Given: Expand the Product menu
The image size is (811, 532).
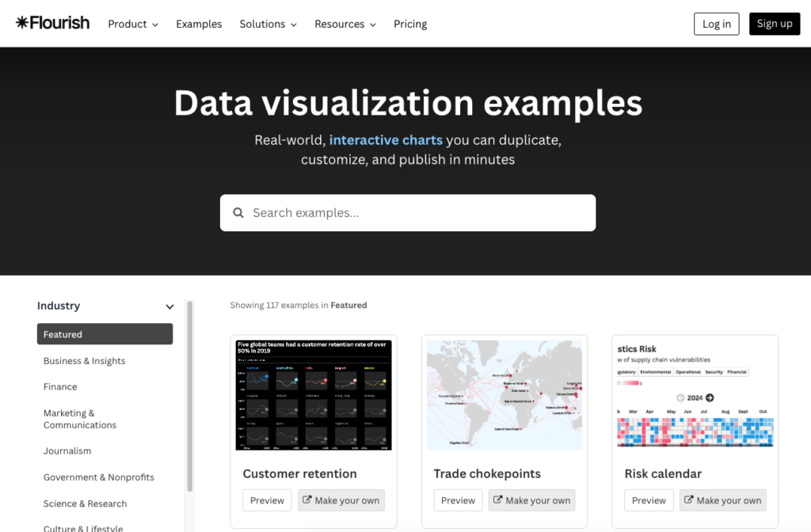Looking at the screenshot, I should (x=133, y=24).
